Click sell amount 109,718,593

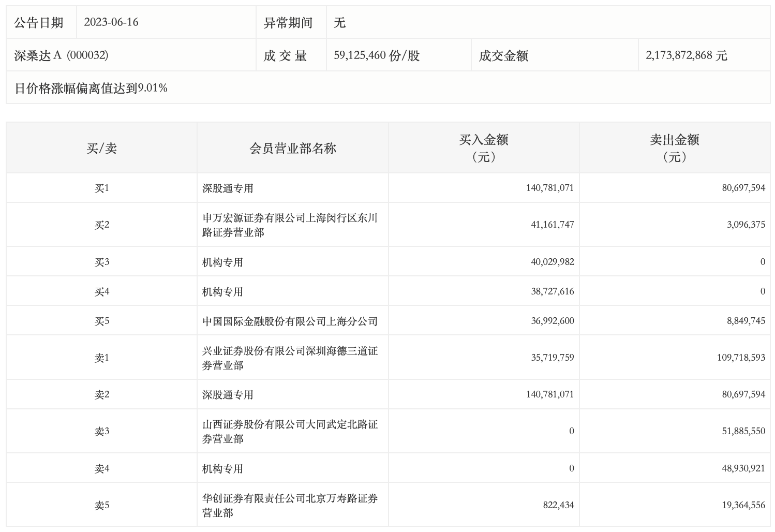(741, 358)
